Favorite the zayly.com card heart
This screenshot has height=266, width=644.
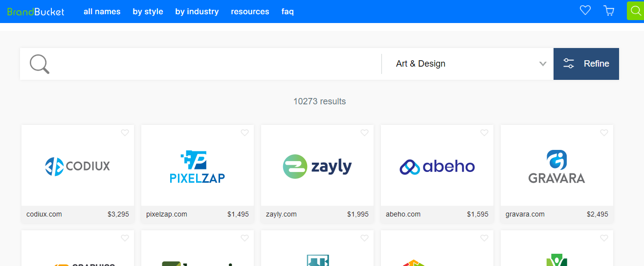(364, 133)
